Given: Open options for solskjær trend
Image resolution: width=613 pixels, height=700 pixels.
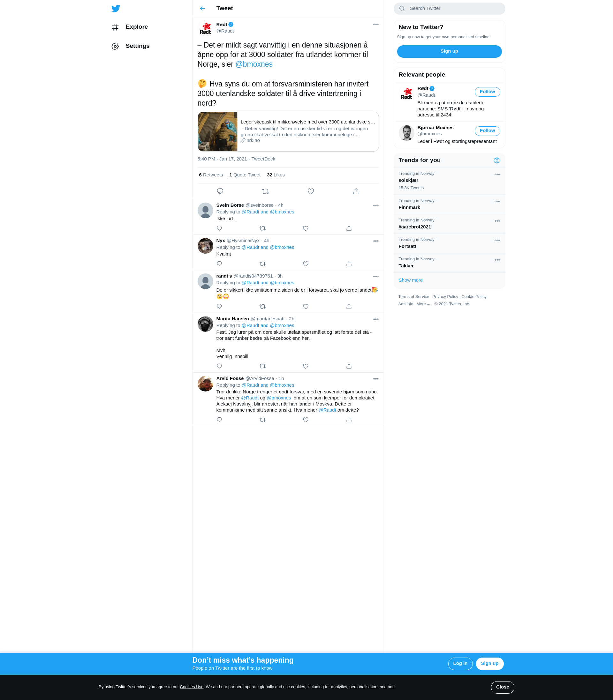Looking at the screenshot, I should (497, 175).
